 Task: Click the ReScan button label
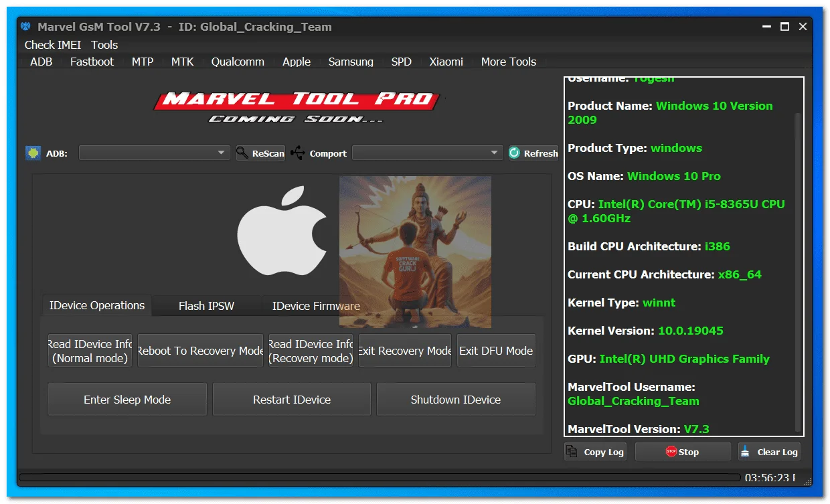[268, 153]
